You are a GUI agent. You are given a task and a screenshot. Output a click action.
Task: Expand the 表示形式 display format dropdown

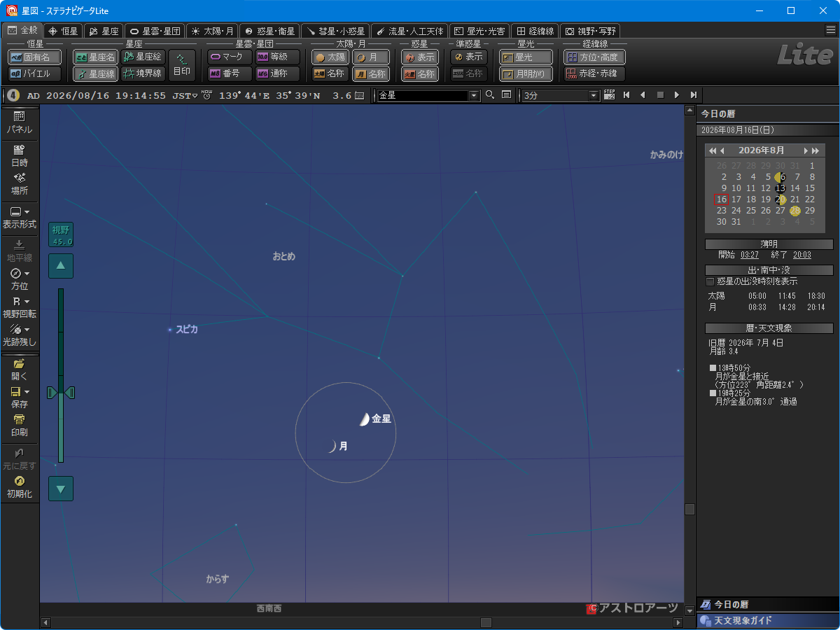coord(20,218)
